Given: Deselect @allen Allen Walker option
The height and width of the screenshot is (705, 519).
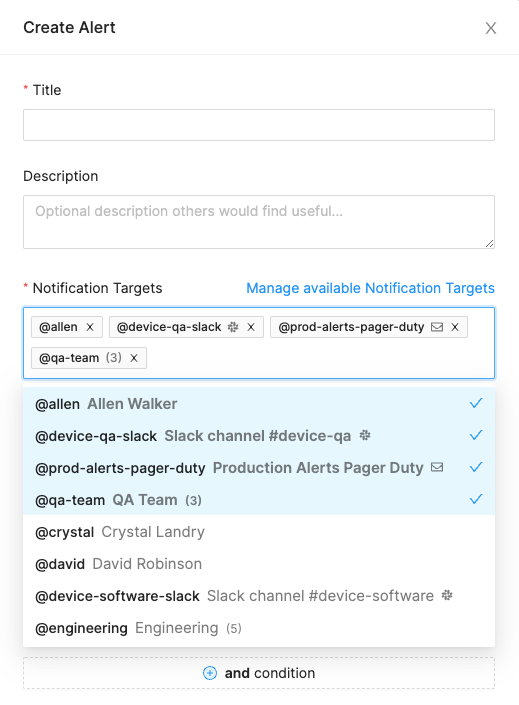Looking at the screenshot, I should pyautogui.click(x=259, y=404).
